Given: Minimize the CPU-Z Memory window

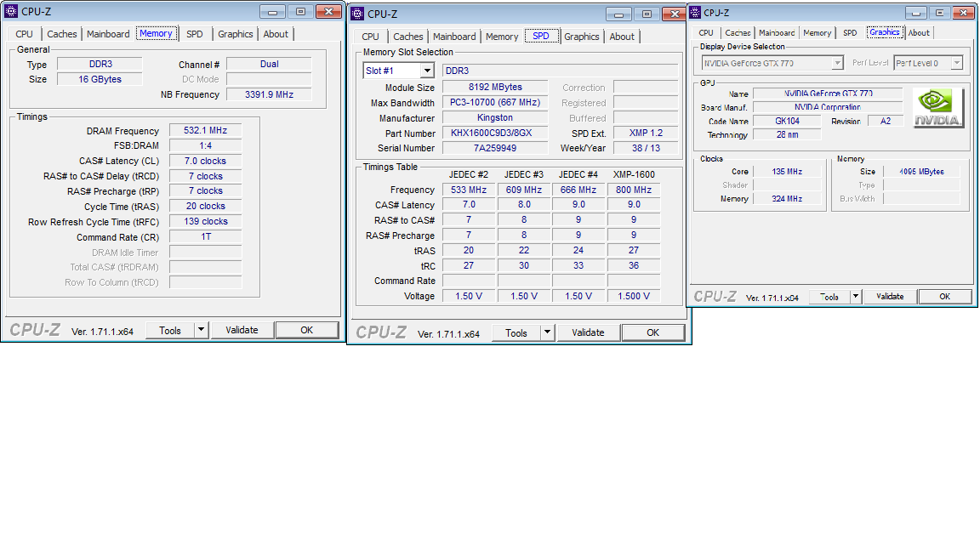Looking at the screenshot, I should [272, 12].
